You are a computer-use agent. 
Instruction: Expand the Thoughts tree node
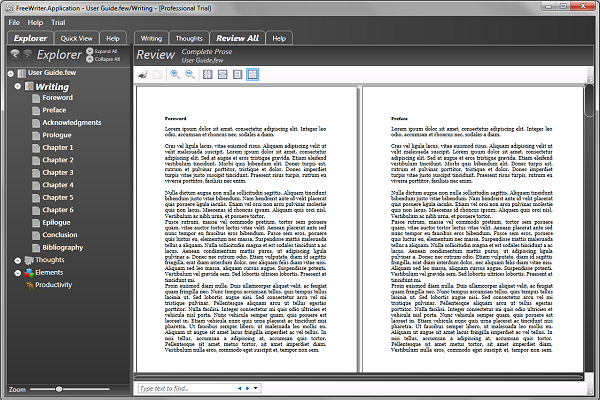click(18, 261)
